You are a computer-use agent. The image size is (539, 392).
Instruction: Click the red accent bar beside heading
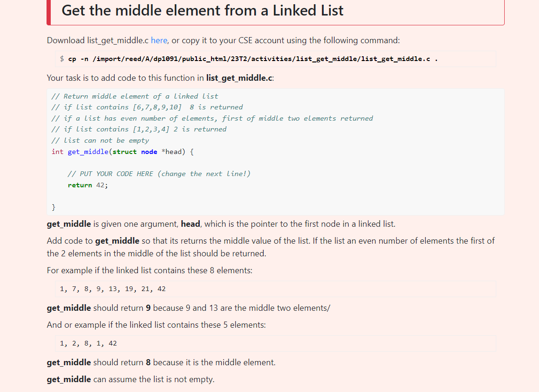49,12
